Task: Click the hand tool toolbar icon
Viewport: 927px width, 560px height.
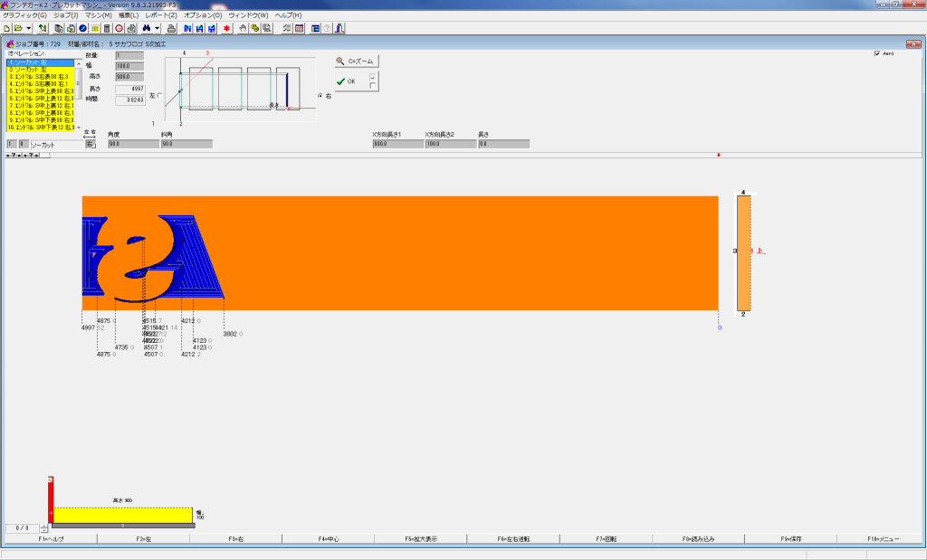Action: [243, 28]
